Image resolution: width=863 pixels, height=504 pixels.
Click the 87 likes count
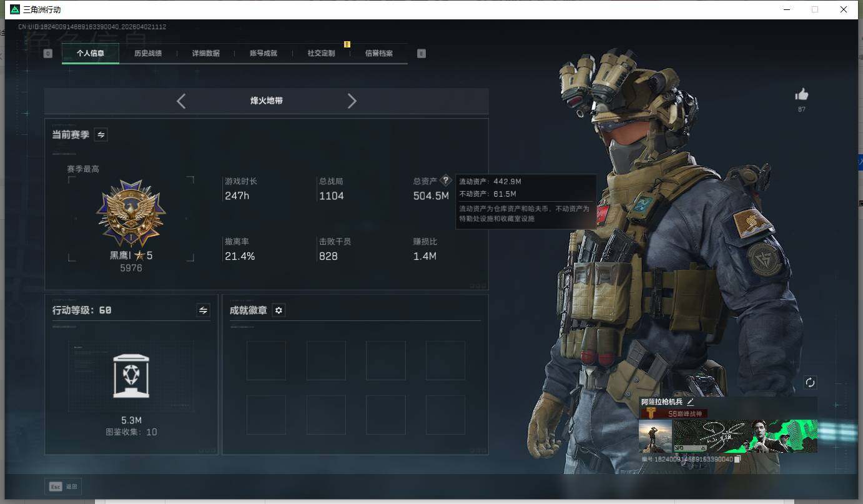point(802,109)
